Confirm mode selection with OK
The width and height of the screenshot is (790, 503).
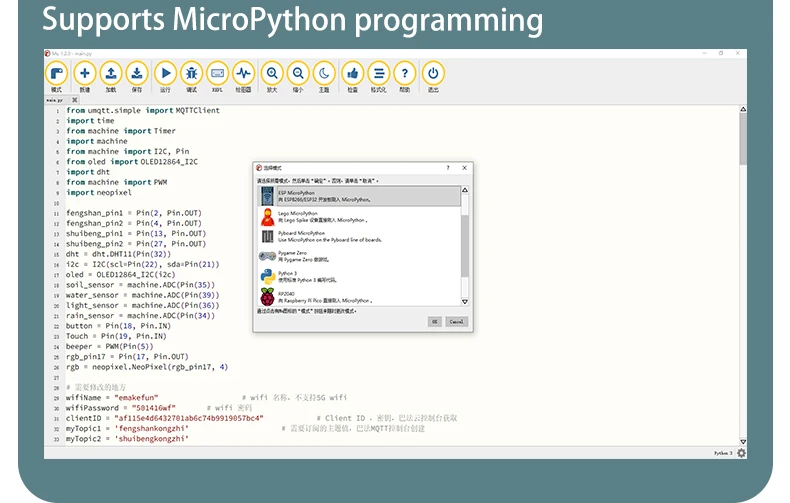[435, 322]
